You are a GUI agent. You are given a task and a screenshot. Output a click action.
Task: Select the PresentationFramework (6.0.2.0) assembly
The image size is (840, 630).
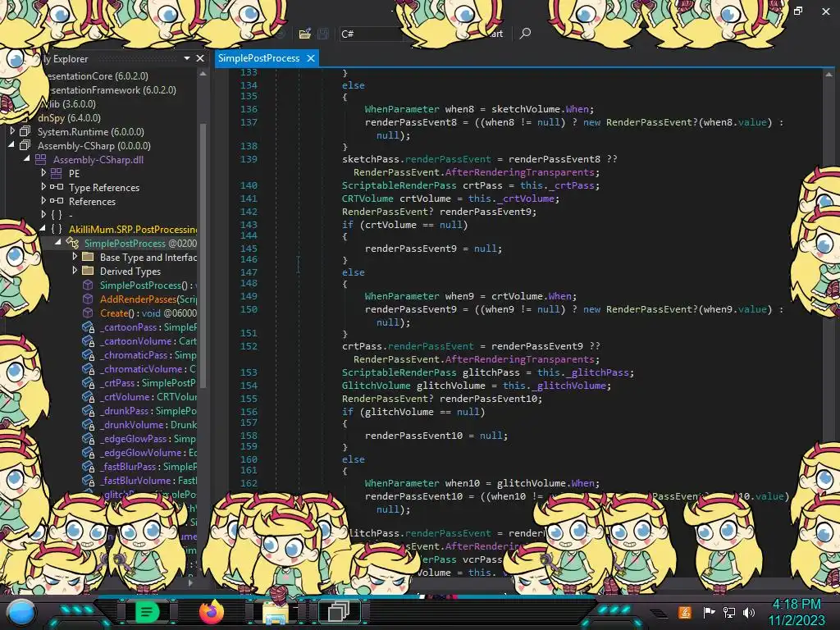pyautogui.click(x=112, y=89)
